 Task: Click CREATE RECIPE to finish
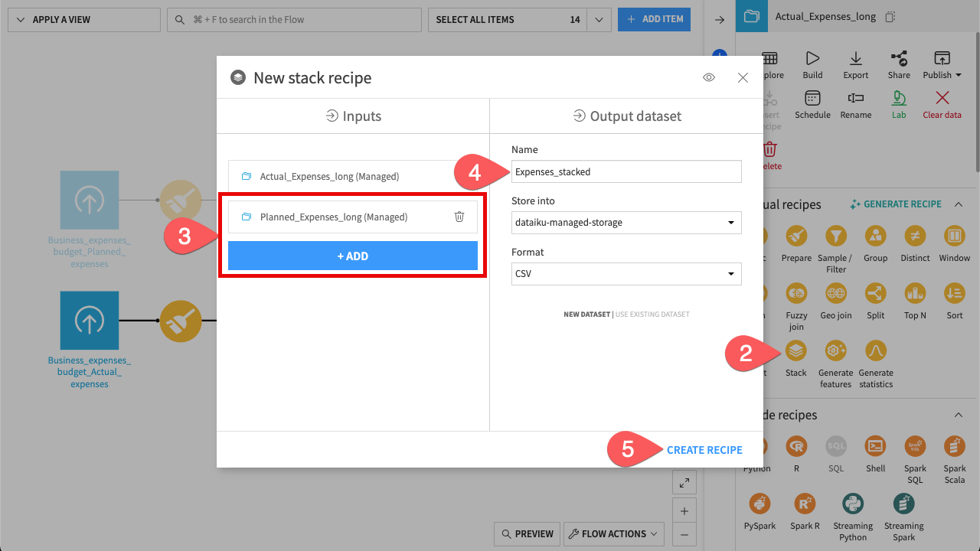point(704,450)
